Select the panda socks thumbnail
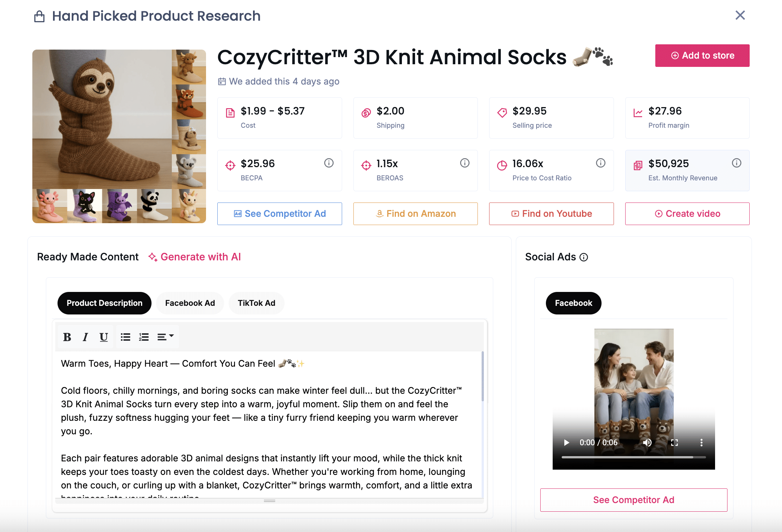782x532 pixels. [x=154, y=206]
